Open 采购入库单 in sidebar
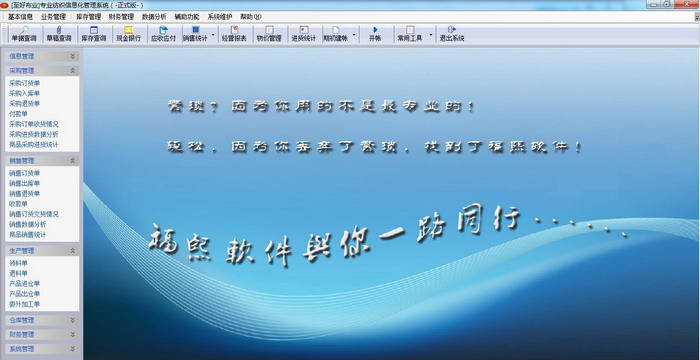Viewport: 700px width, 360px height. pyautogui.click(x=25, y=93)
